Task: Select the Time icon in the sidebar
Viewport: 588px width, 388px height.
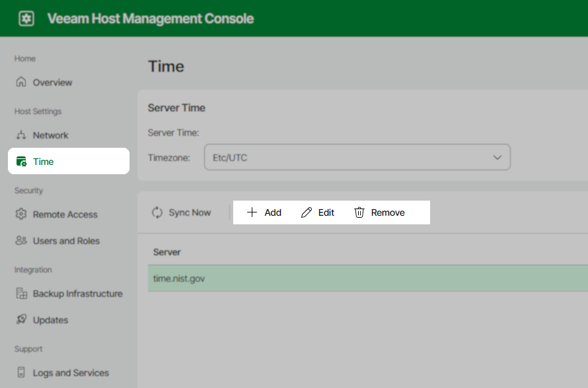Action: [22, 161]
